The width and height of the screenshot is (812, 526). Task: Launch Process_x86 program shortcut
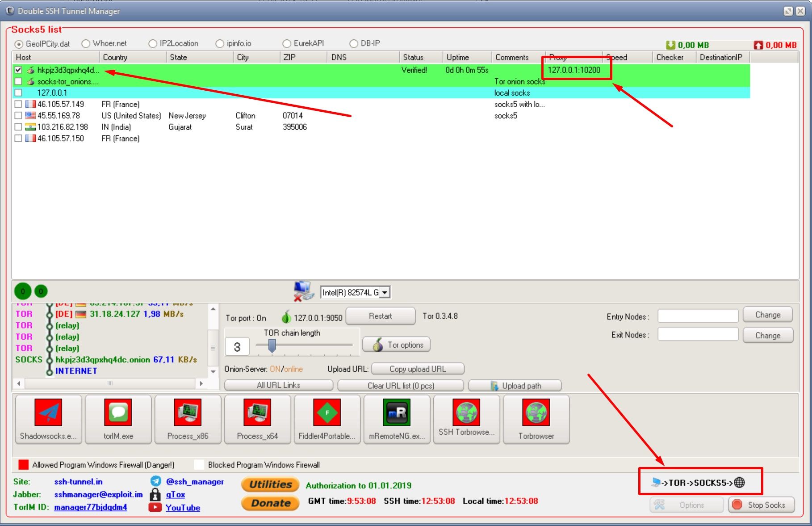(188, 419)
